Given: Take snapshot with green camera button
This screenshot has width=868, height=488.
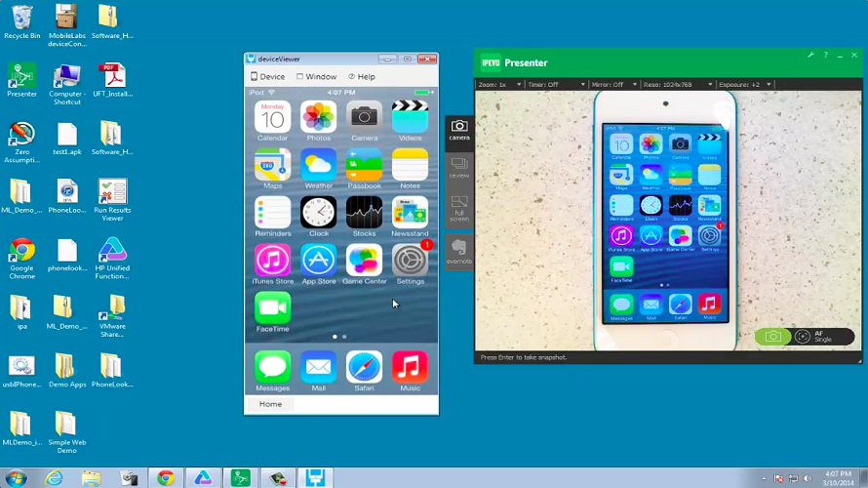Looking at the screenshot, I should [772, 337].
